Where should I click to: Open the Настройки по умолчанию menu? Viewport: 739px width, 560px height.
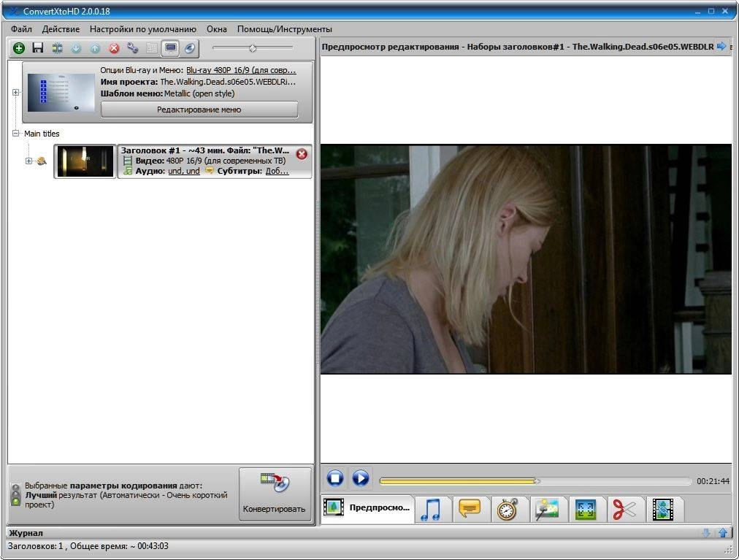(x=143, y=29)
